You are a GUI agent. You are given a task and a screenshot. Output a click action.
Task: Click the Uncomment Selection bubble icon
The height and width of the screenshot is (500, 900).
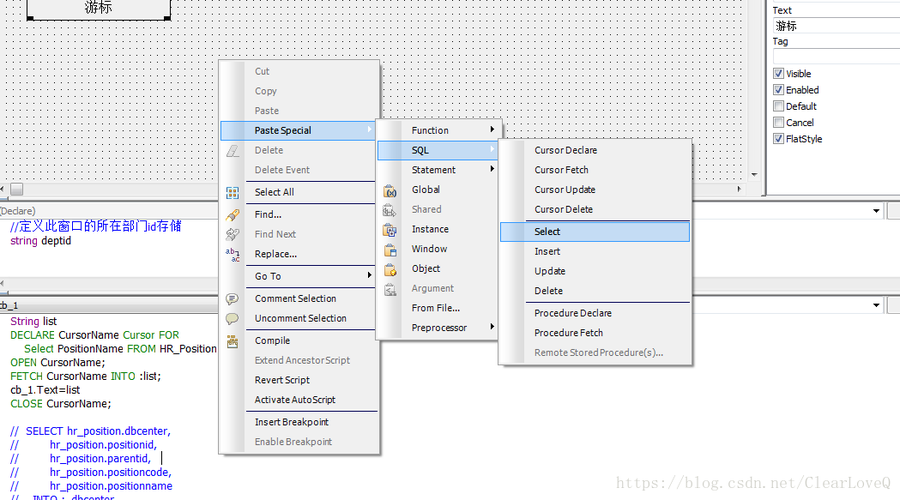pos(232,319)
